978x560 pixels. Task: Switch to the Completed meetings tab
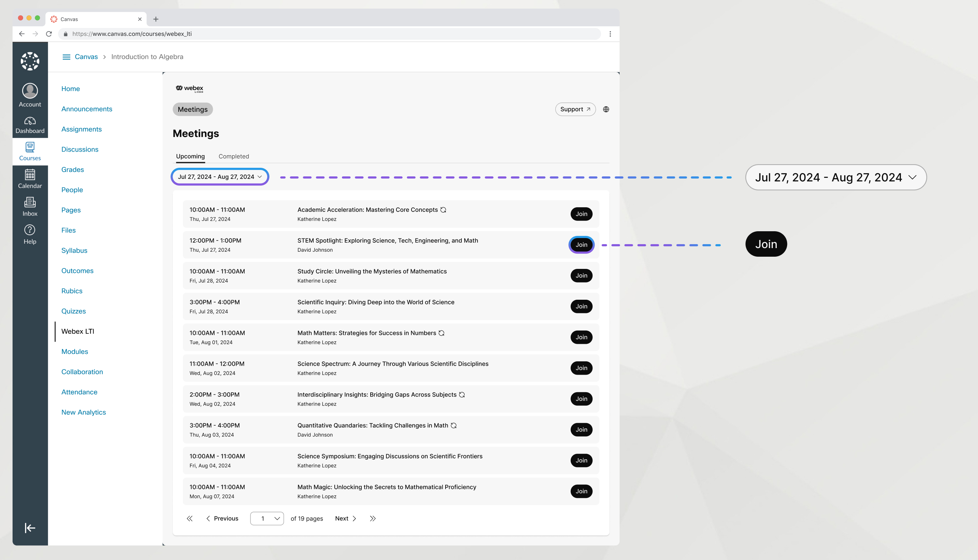[x=233, y=156]
